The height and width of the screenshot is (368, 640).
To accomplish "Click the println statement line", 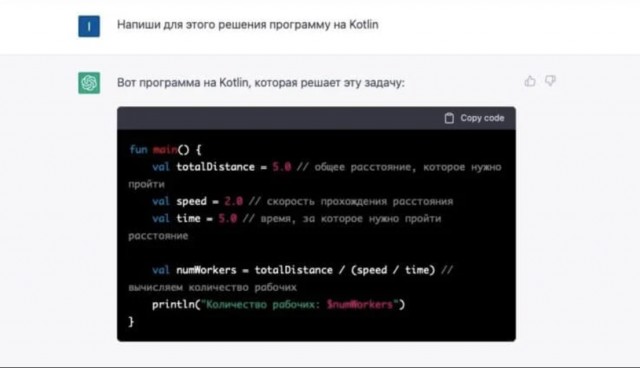I will [x=278, y=304].
